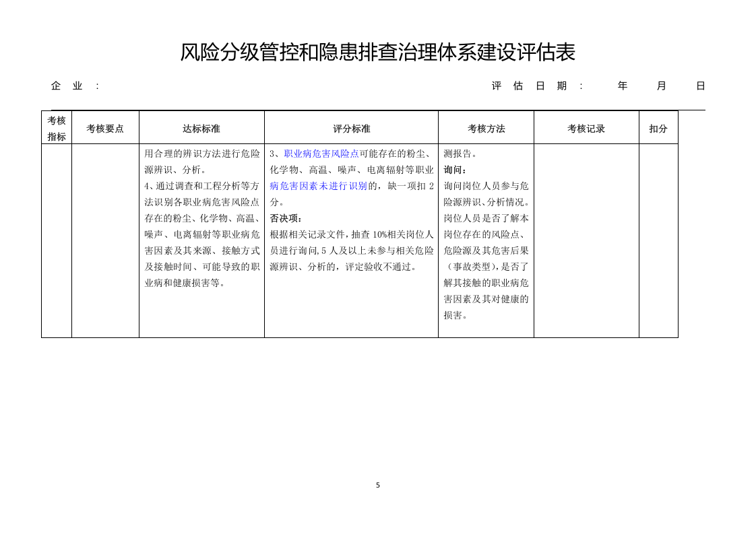
Task: Click the line 业病和健康损害等
Action: (185, 283)
